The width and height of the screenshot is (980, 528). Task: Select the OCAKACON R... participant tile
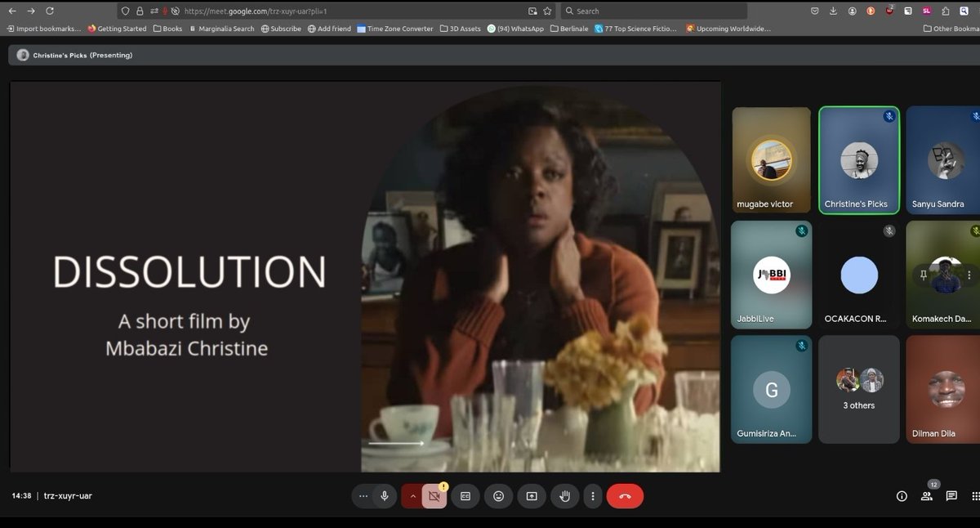859,275
